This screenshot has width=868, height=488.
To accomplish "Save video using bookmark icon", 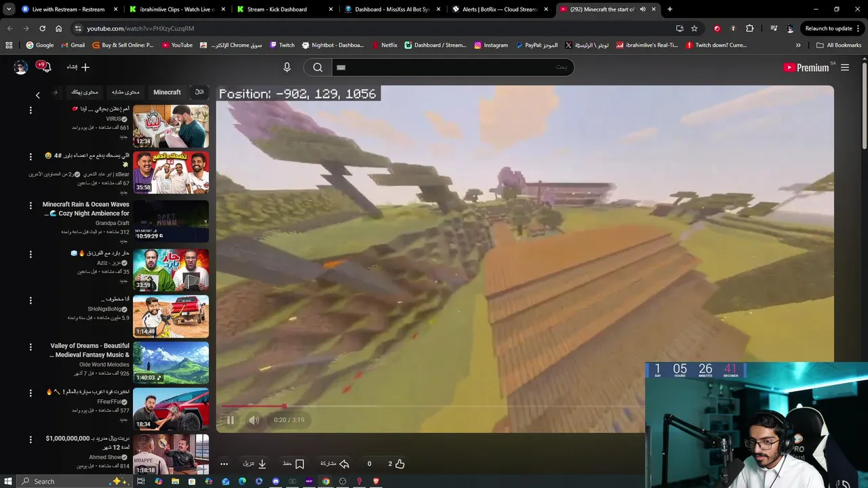I will coord(299,464).
